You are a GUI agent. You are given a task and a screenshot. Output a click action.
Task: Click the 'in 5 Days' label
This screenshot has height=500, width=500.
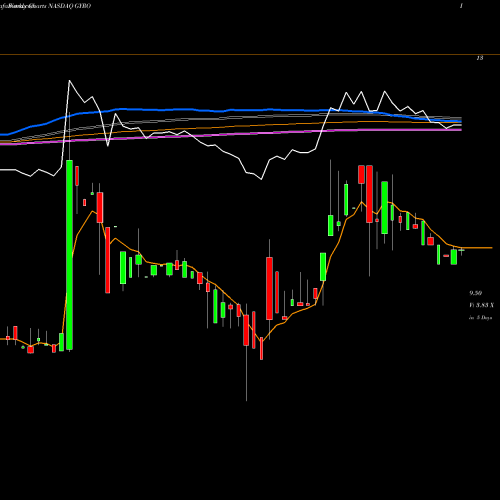pyautogui.click(x=480, y=318)
